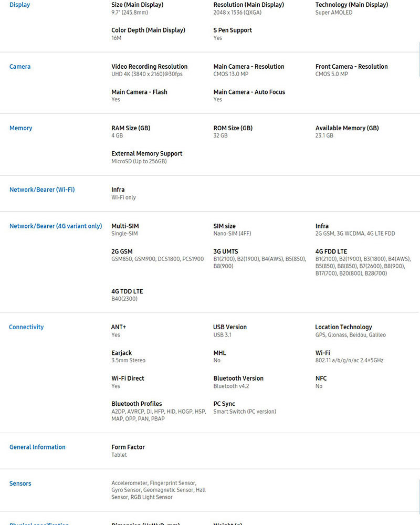
Task: Click the "Super AMOLED" value
Action: point(333,13)
